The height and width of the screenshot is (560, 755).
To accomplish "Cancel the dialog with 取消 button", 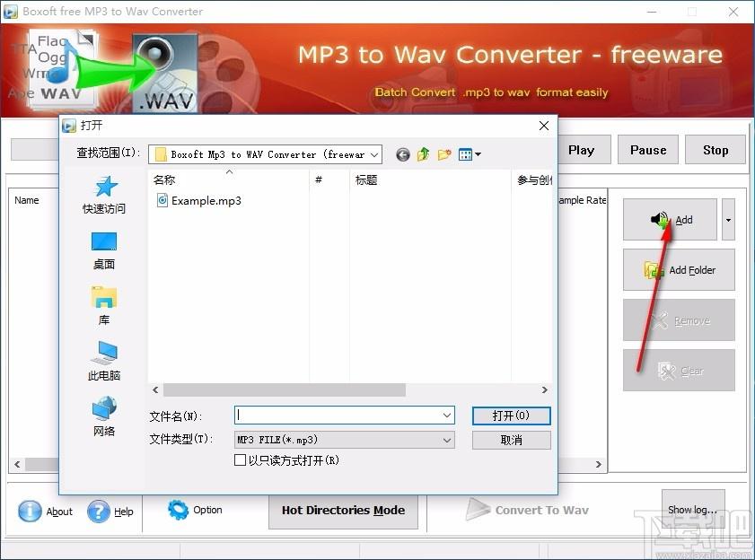I will click(x=511, y=440).
